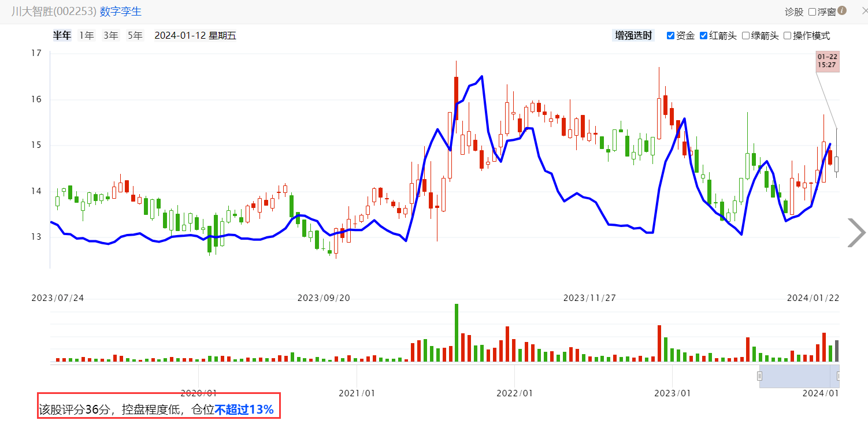
Task: Click the 2023/11/27 date axis label
Action: pyautogui.click(x=589, y=298)
